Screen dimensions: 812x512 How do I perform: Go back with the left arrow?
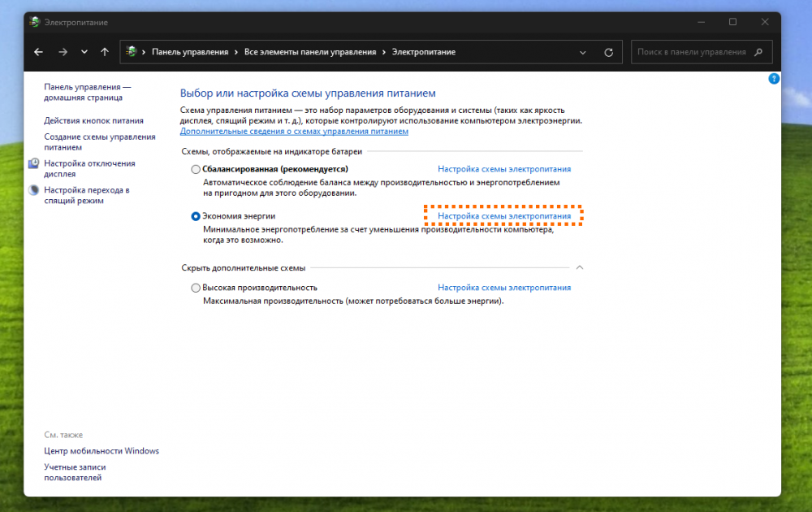pyautogui.click(x=38, y=52)
